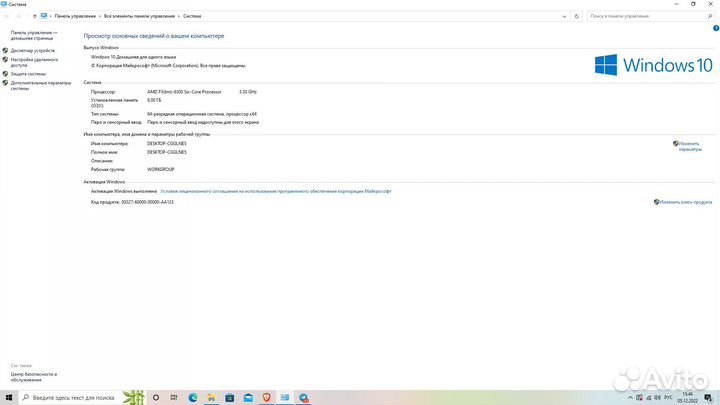This screenshot has height=405, width=720.
Task: Click the address bar forward arrow
Action: click(x=18, y=16)
